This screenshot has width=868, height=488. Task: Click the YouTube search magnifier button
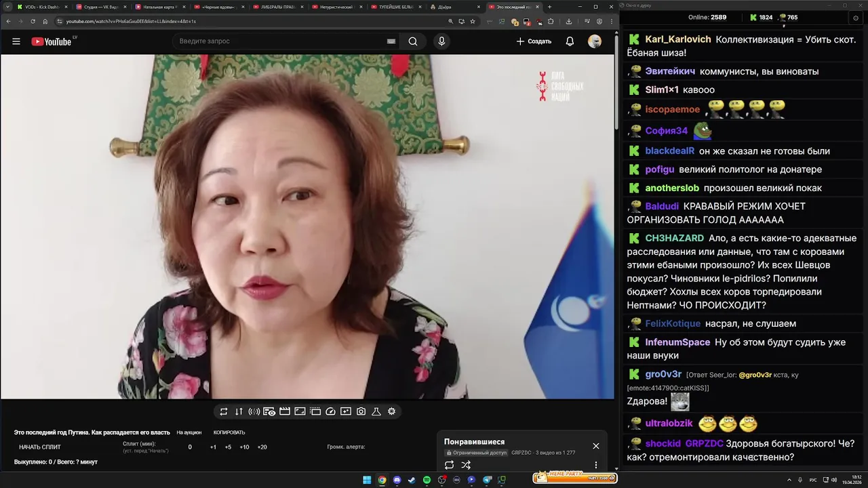[x=413, y=41]
